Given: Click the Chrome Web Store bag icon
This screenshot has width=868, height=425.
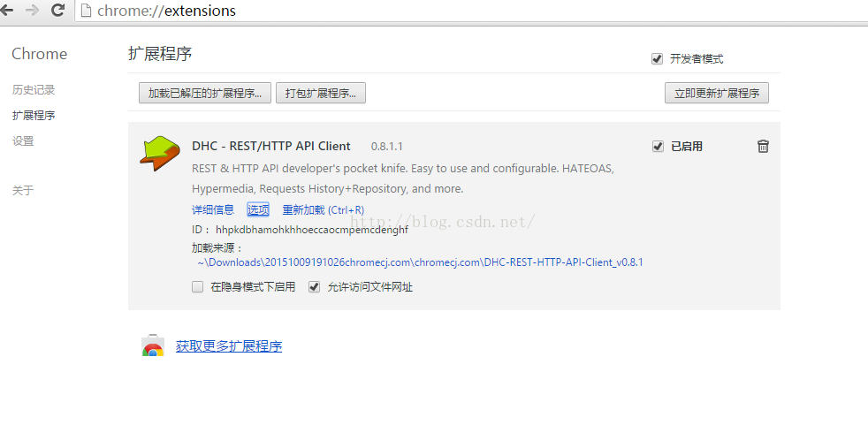Looking at the screenshot, I should pyautogui.click(x=153, y=345).
